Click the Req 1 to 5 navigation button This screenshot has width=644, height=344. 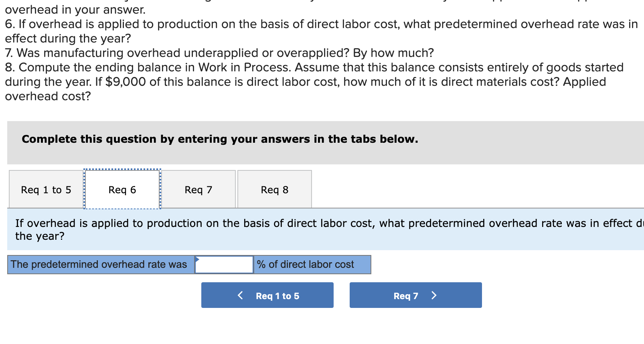[x=267, y=295]
